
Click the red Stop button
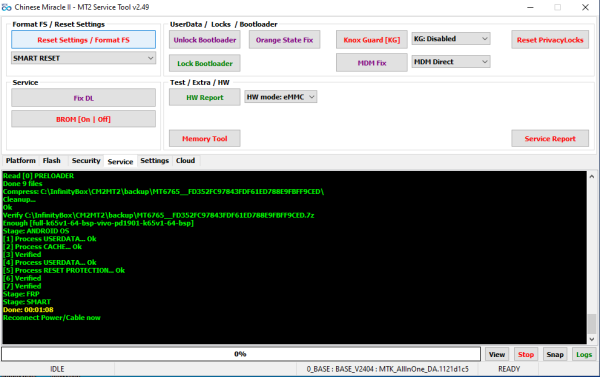[x=526, y=354]
